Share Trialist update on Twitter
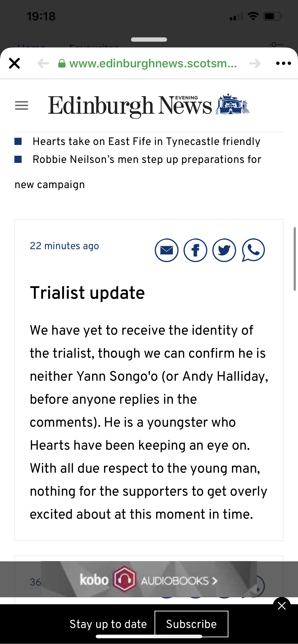The width and height of the screenshot is (298, 644). tap(224, 250)
